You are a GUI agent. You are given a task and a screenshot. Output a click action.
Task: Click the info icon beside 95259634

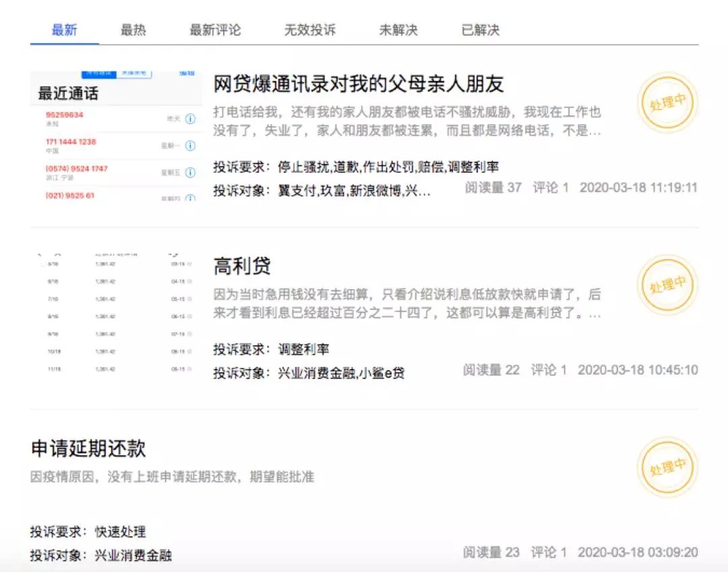[190, 119]
